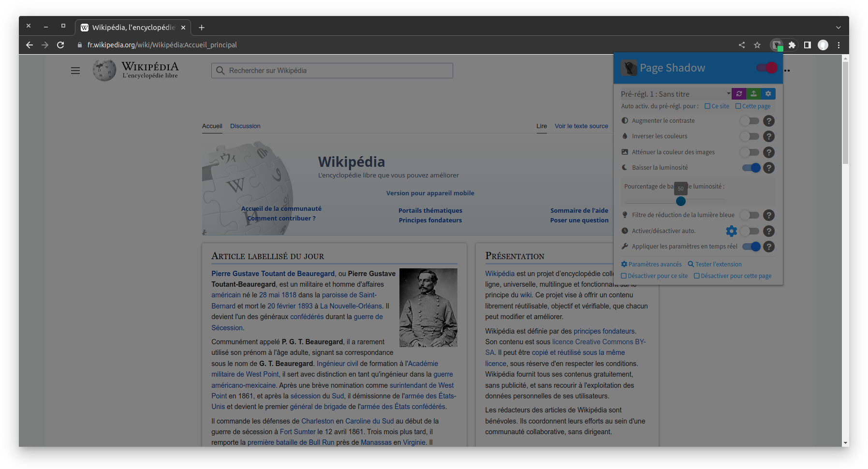
Task: Click 'Poser une question' link
Action: click(x=579, y=220)
